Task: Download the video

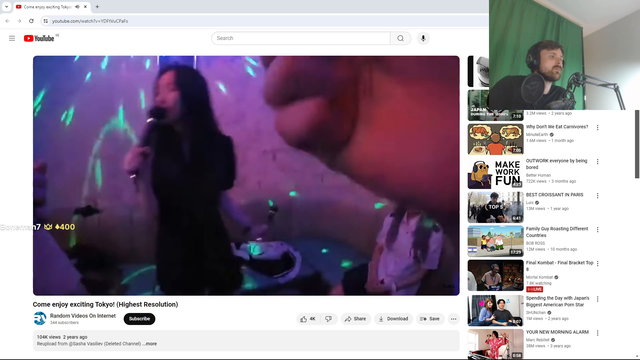Action: coord(393,319)
